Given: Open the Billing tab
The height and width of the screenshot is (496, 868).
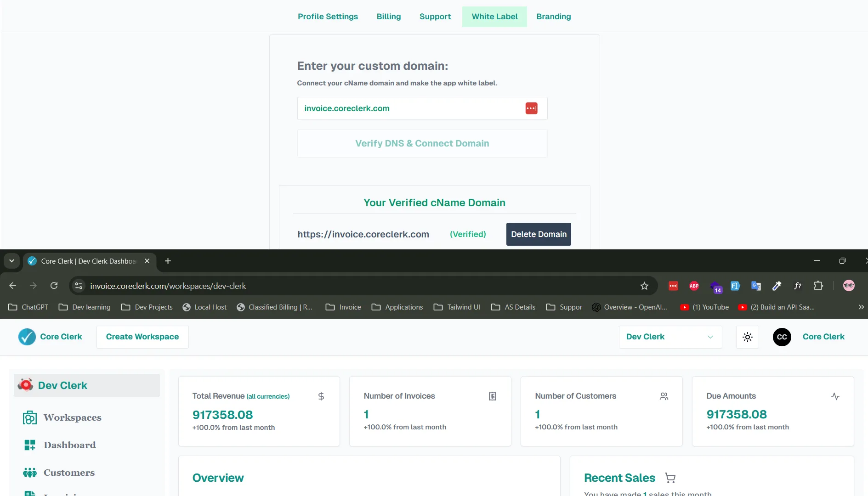Looking at the screenshot, I should coord(389,17).
